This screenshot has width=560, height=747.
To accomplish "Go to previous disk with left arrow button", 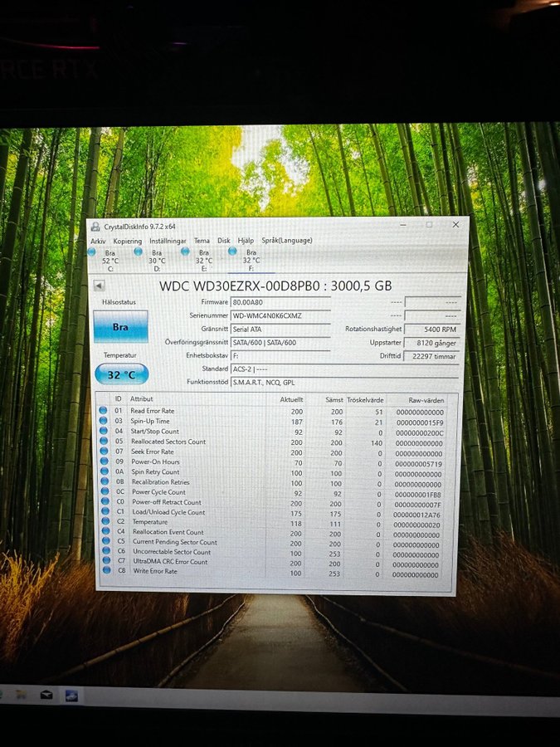I will coord(98,286).
